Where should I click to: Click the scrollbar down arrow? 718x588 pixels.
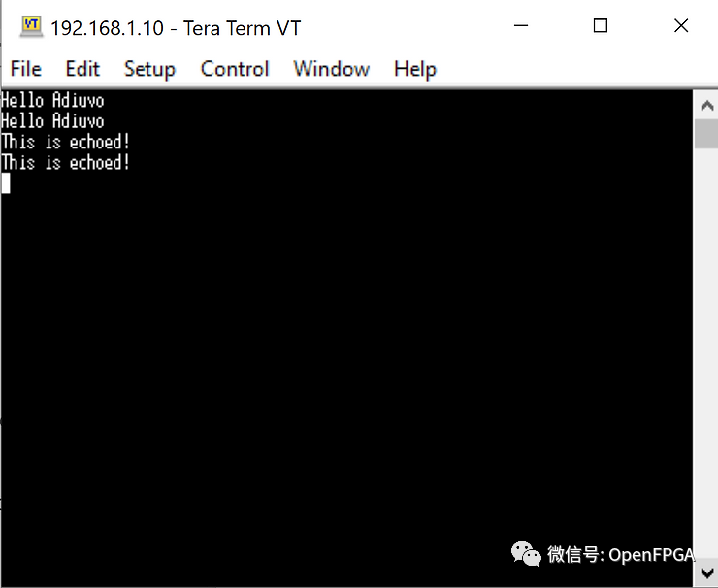coord(706,572)
